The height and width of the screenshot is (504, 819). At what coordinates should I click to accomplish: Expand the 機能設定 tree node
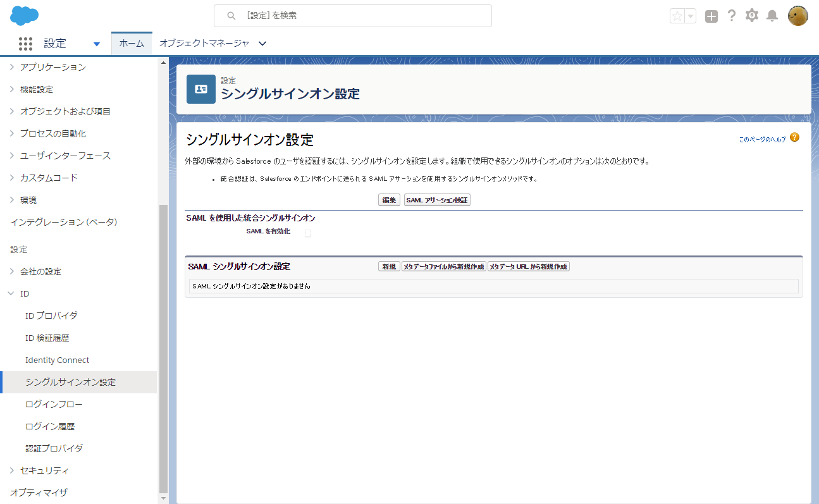coord(11,89)
